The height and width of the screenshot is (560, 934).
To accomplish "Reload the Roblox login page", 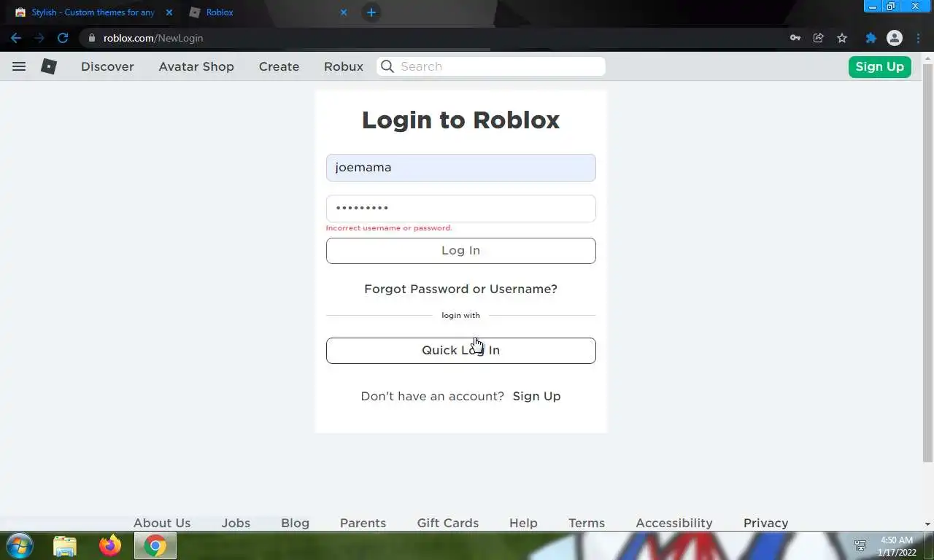I will click(x=63, y=38).
